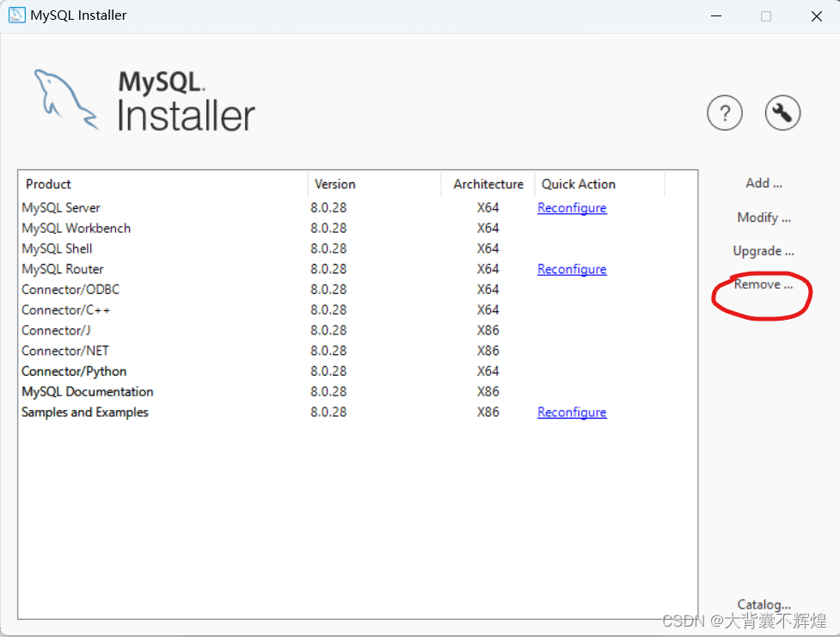Sort by Product column header

point(49,184)
